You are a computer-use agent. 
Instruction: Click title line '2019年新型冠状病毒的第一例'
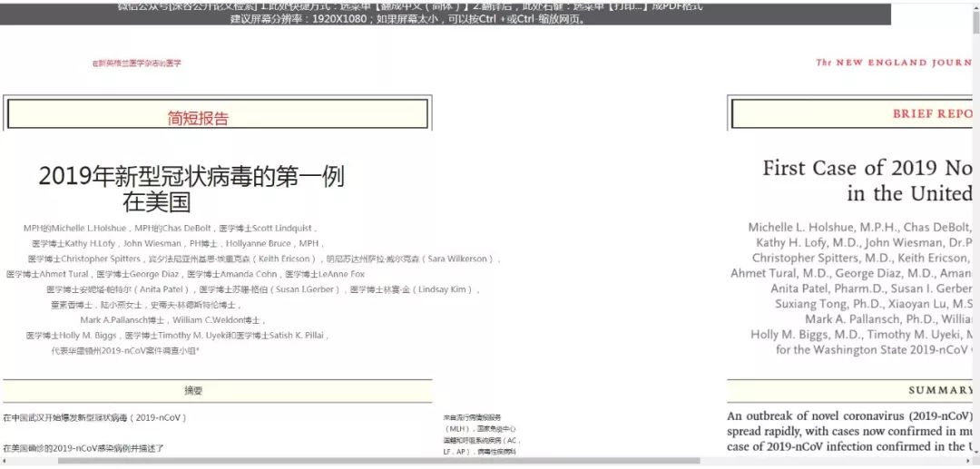191,177
